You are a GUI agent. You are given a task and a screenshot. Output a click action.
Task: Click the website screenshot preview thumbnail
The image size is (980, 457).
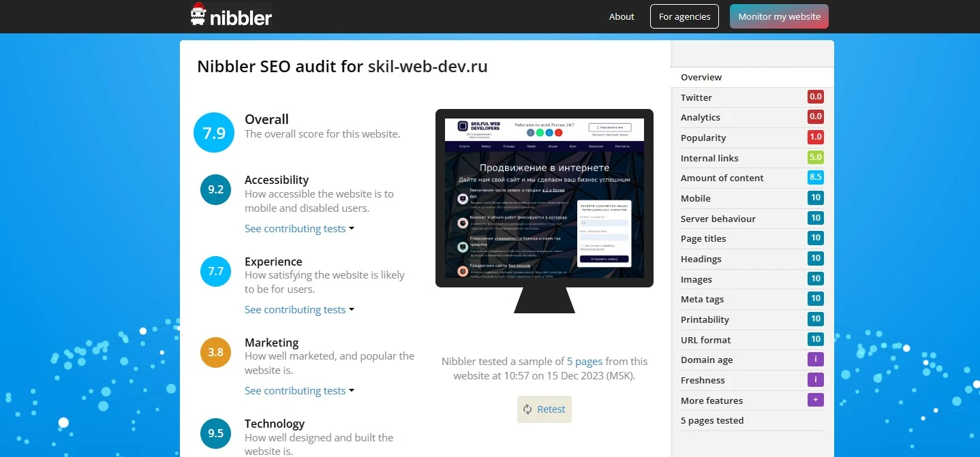click(545, 198)
